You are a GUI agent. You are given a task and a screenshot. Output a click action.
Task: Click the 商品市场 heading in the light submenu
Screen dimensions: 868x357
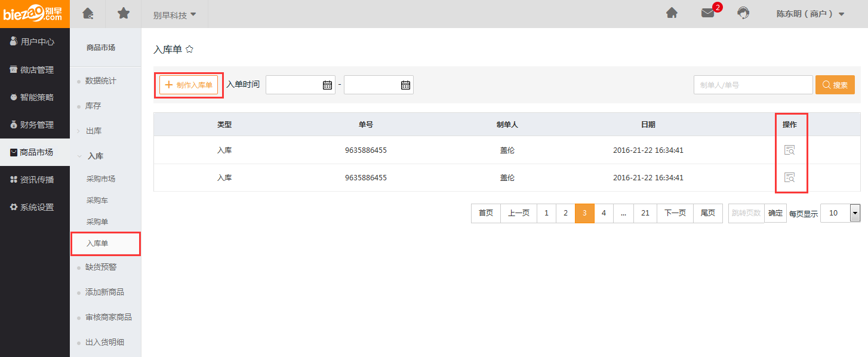coord(101,48)
